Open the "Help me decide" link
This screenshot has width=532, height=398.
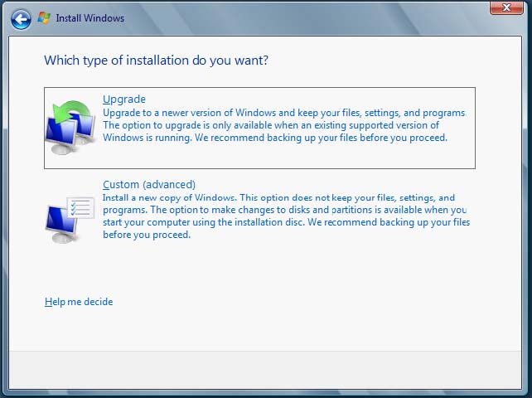pyautogui.click(x=79, y=302)
